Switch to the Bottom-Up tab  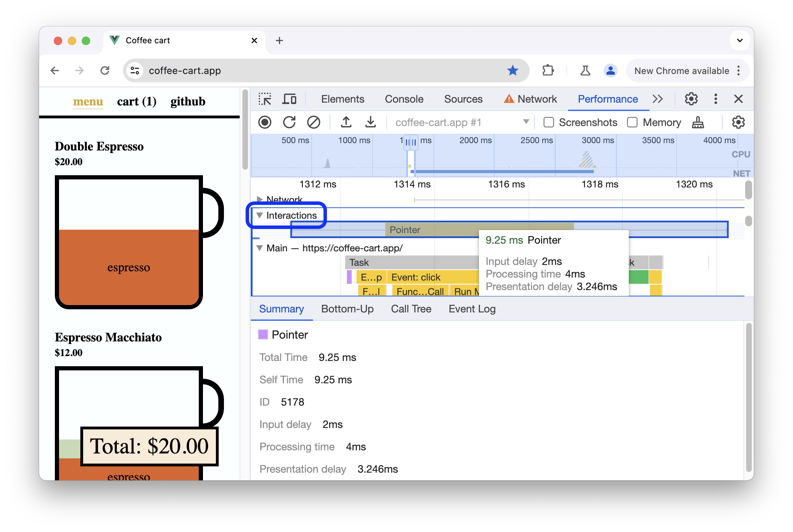[348, 309]
